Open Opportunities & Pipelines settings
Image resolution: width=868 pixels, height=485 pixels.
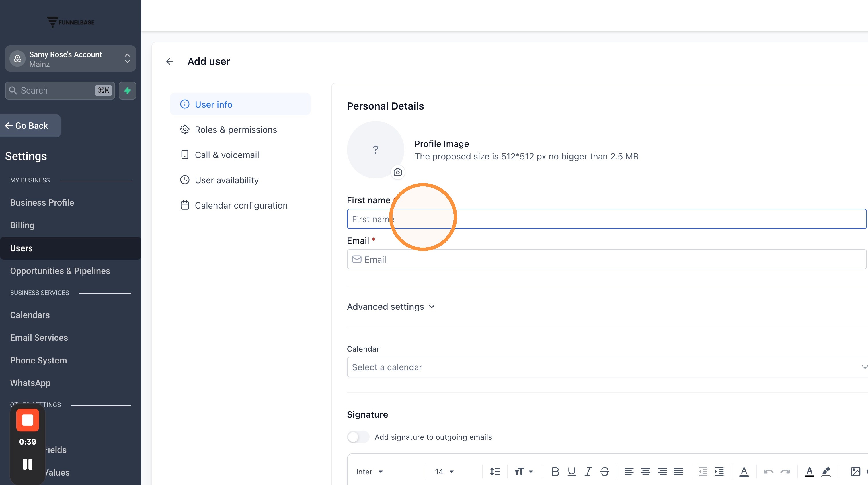pos(60,271)
